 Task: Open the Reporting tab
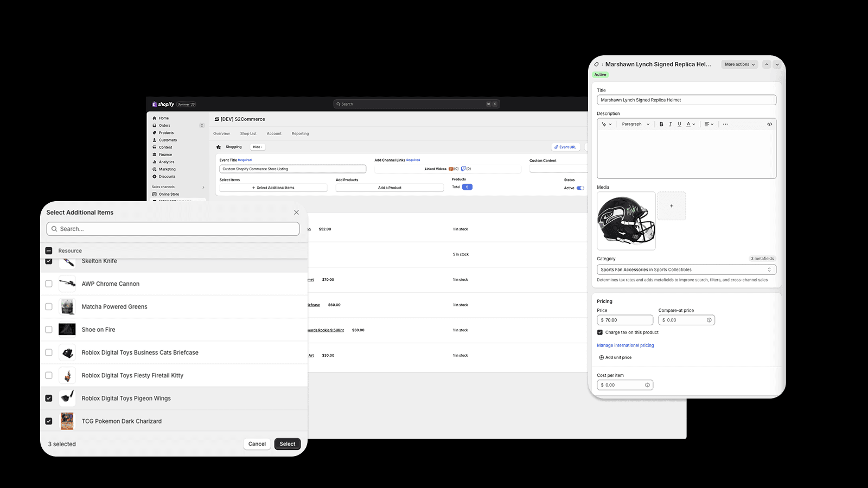click(300, 133)
